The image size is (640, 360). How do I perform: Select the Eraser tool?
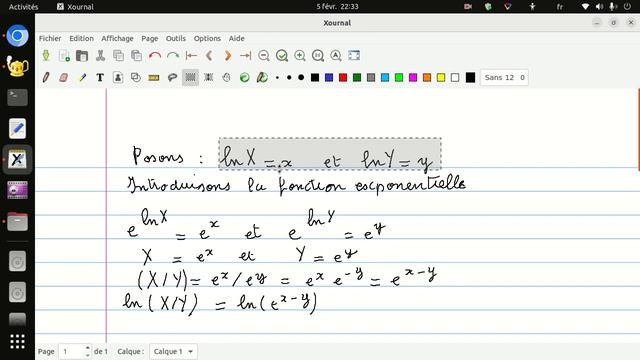point(64,78)
